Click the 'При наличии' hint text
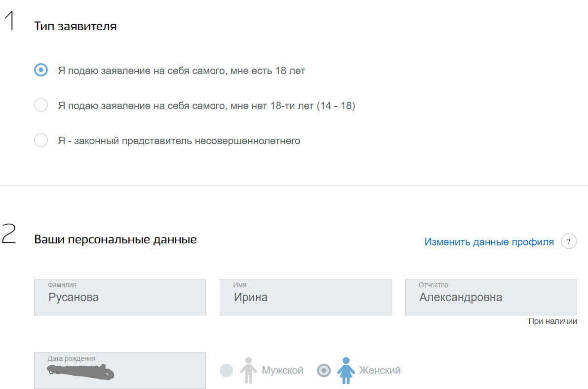 [553, 321]
